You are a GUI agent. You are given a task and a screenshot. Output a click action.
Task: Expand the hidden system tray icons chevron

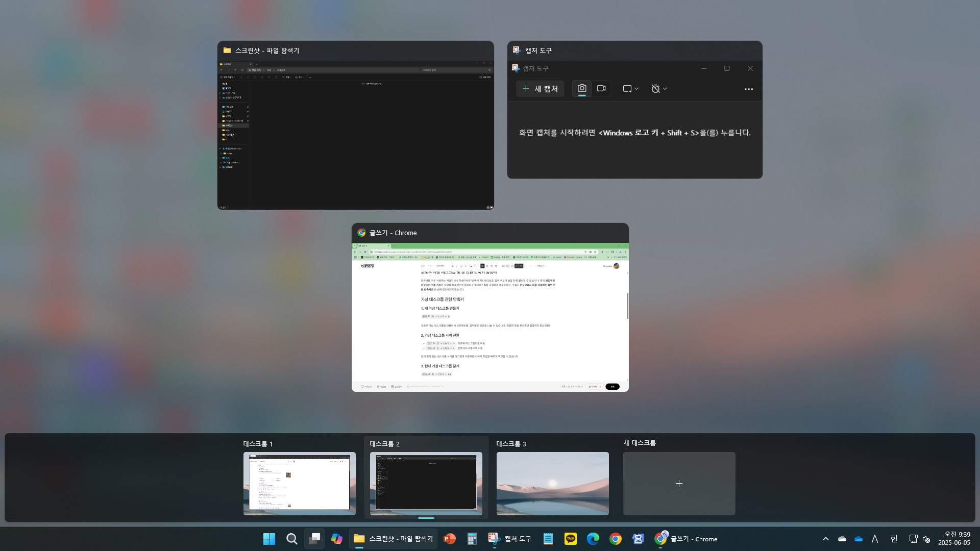tap(825, 539)
